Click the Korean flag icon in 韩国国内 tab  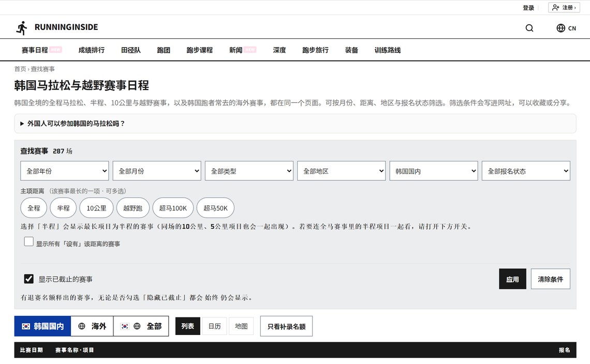click(x=25, y=326)
